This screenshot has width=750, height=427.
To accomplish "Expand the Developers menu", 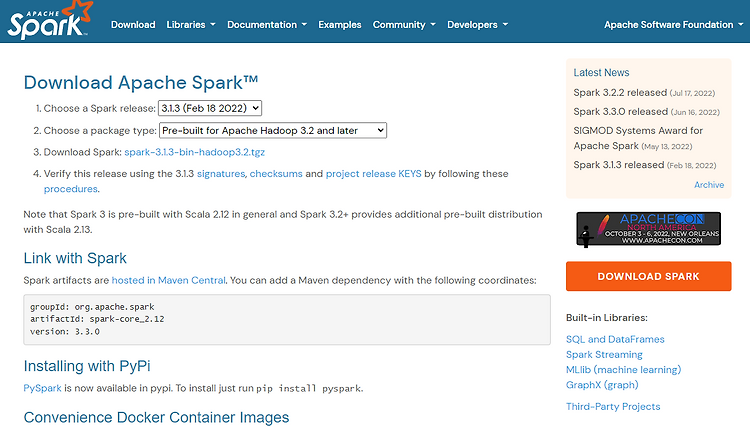I will [477, 25].
